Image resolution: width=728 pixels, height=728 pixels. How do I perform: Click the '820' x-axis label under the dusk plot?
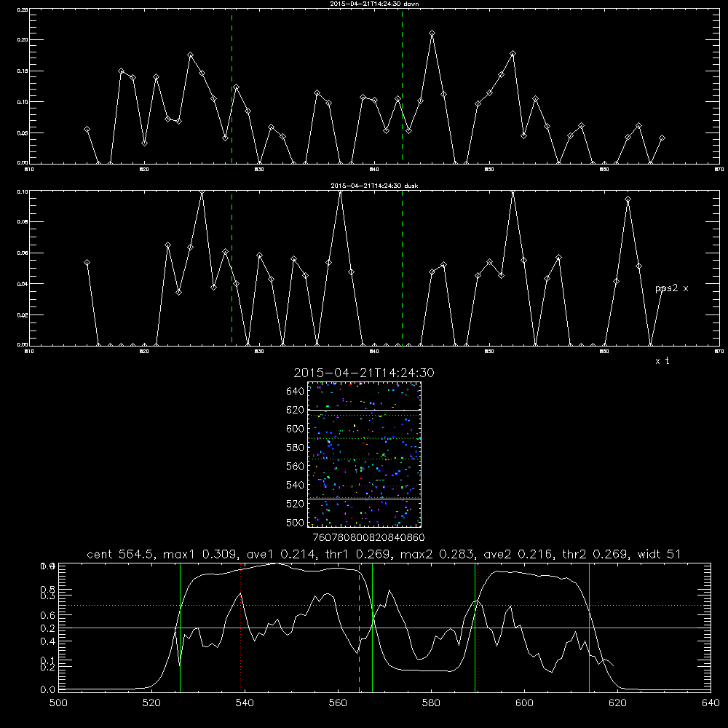click(x=144, y=352)
